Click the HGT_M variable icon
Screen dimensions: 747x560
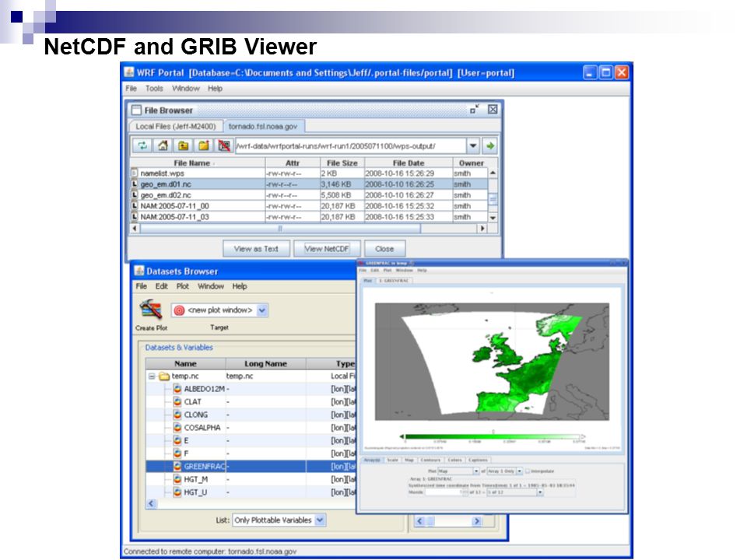point(177,479)
